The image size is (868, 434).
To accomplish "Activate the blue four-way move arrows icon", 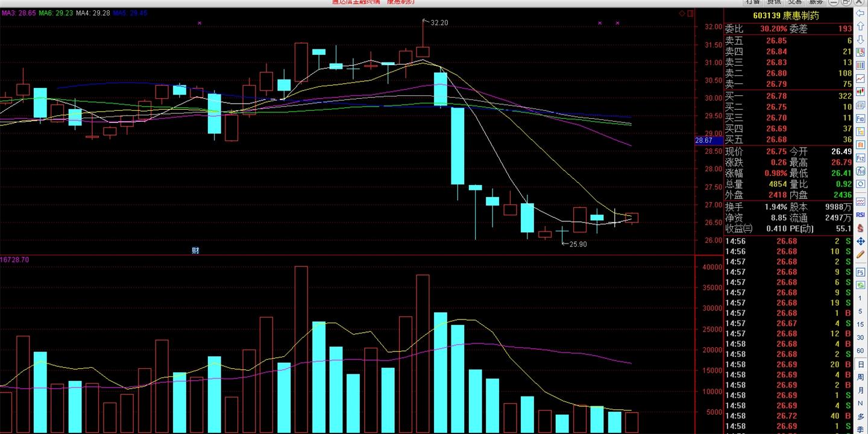I will (861, 241).
